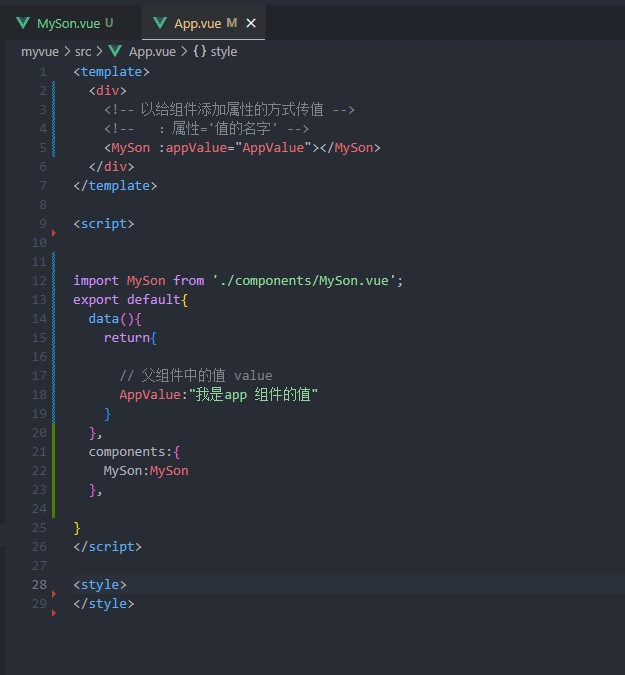This screenshot has width=625, height=675.
Task: Click the red marker beside line 29
Action: point(54,613)
